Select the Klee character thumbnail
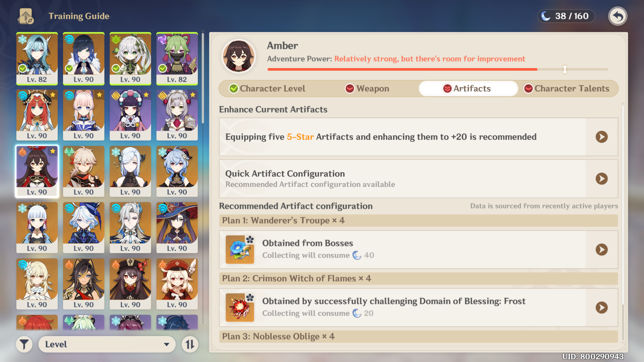This screenshot has height=362, width=644. tap(177, 283)
